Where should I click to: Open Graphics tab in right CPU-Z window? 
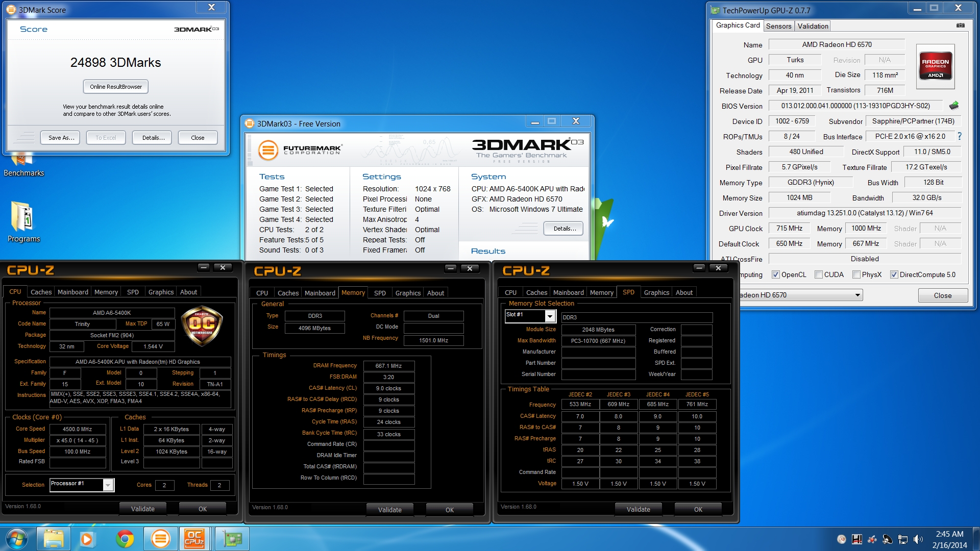[x=656, y=292]
